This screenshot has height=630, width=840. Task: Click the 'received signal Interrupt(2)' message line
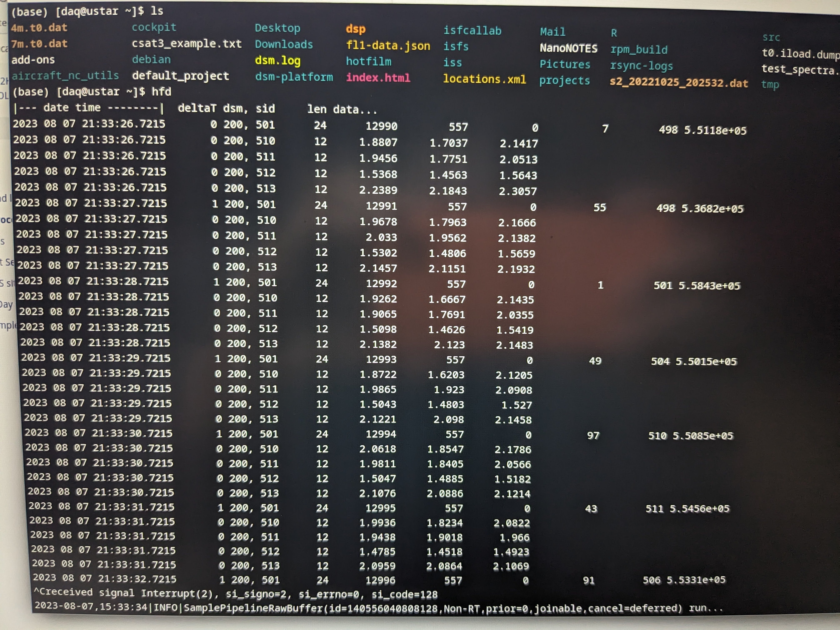click(235, 593)
